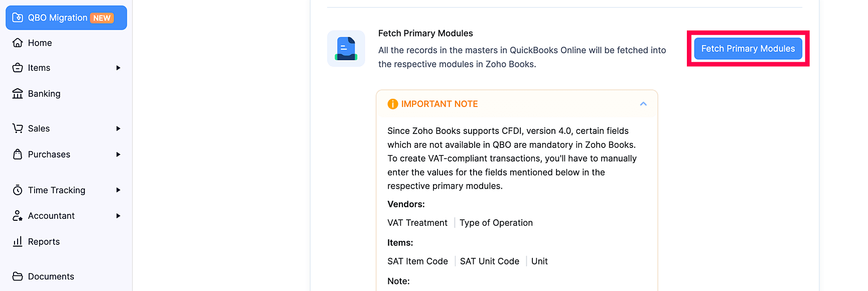
Task: Open the Documents folder icon
Action: click(x=18, y=276)
